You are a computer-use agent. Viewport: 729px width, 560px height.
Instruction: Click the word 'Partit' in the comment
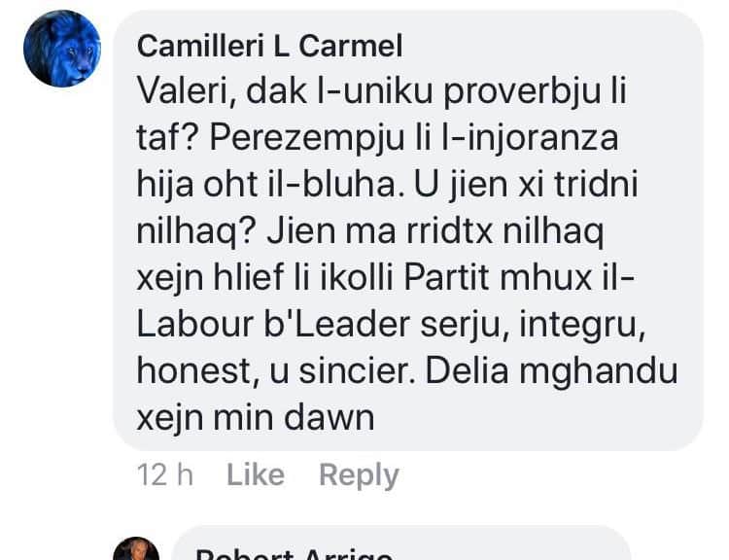pos(446,278)
